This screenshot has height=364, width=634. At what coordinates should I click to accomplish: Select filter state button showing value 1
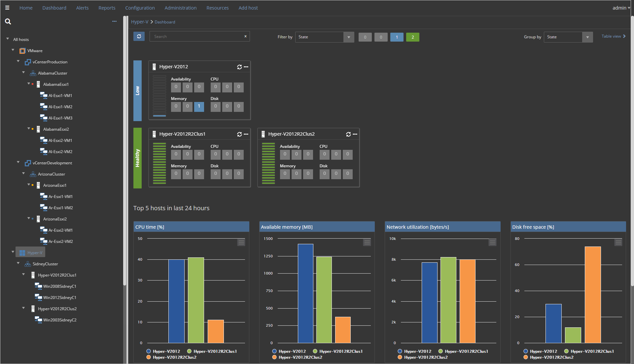click(x=397, y=37)
